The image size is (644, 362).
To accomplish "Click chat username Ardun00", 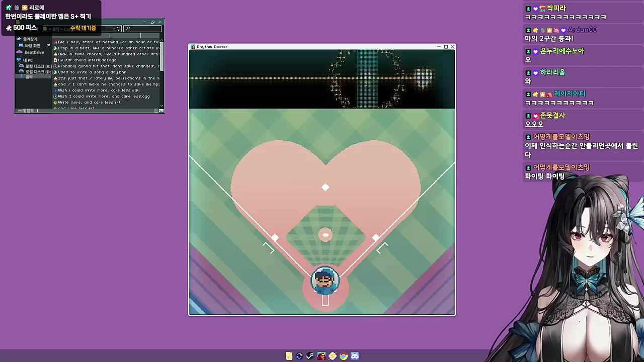I will click(x=582, y=30).
